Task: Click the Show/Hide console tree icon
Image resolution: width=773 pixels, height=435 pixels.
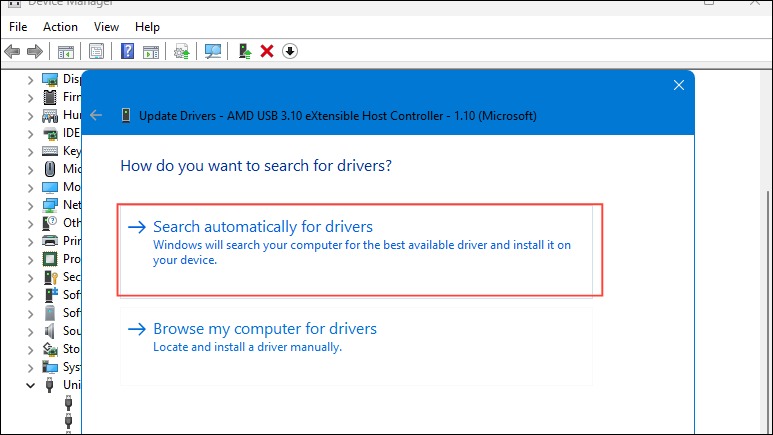Action: (66, 51)
